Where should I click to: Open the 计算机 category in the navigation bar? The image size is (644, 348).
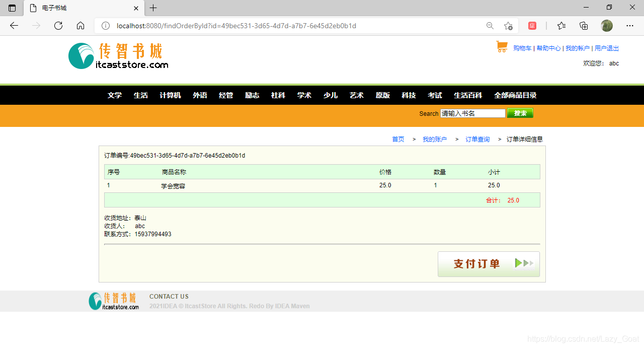[170, 95]
